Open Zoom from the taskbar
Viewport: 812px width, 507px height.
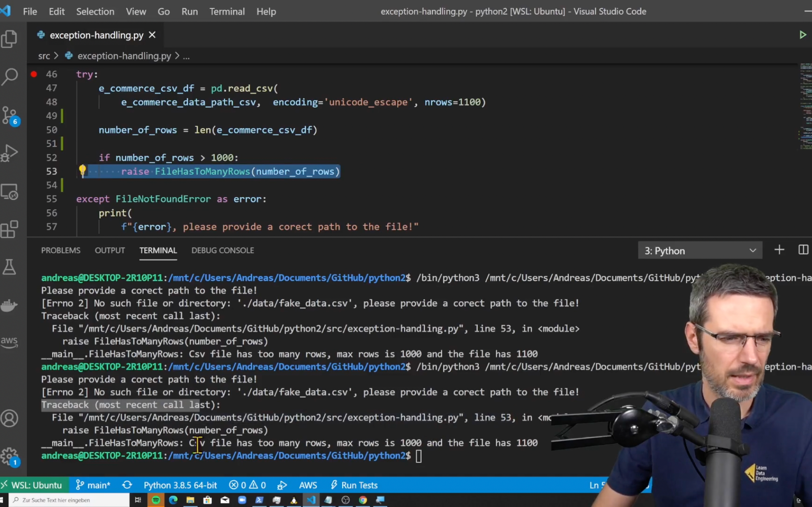pyautogui.click(x=242, y=500)
